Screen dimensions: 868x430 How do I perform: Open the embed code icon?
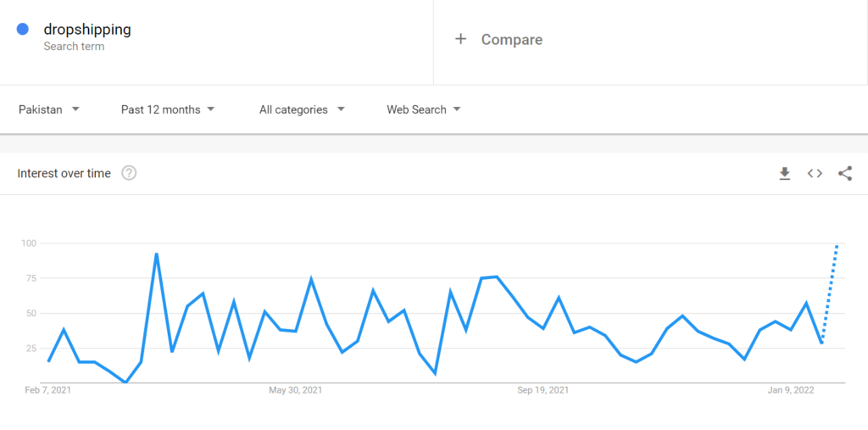[815, 174]
